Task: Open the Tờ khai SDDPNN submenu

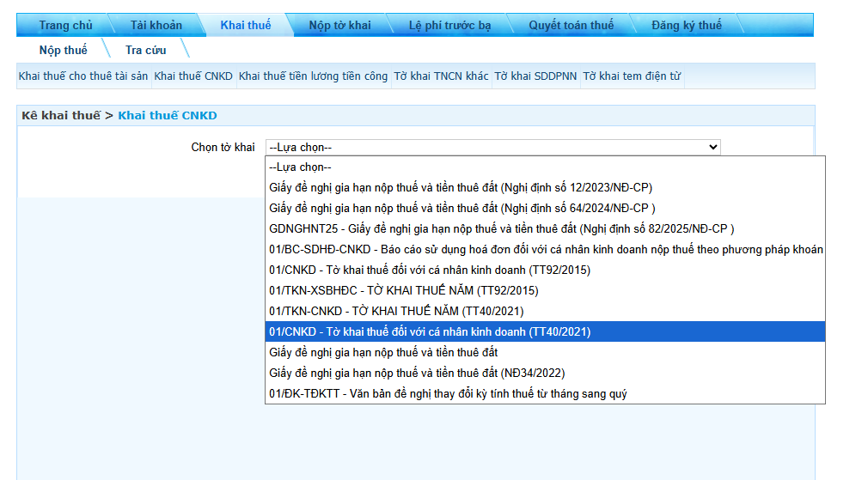Action: coord(535,76)
